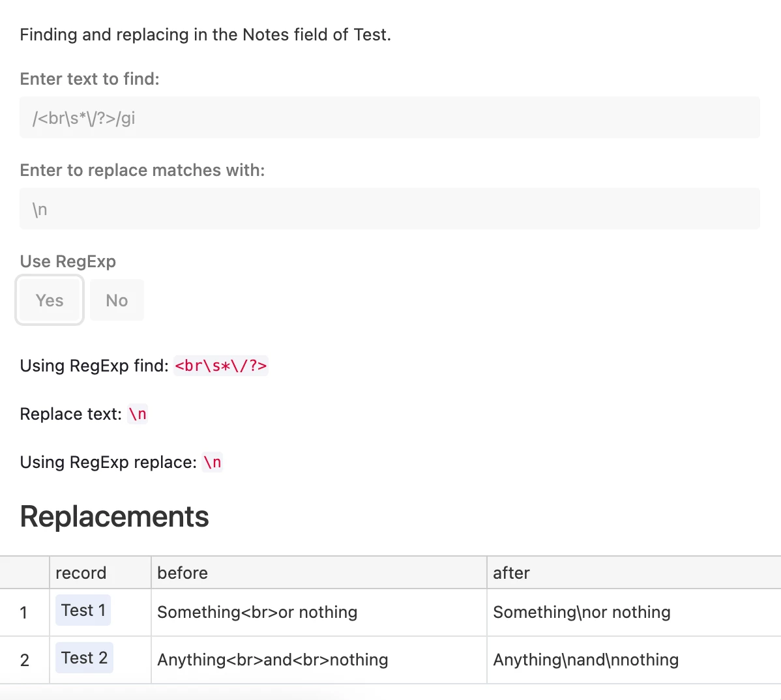Select row number 2 in Replacements table
This screenshot has width=781, height=700.
[x=24, y=660]
